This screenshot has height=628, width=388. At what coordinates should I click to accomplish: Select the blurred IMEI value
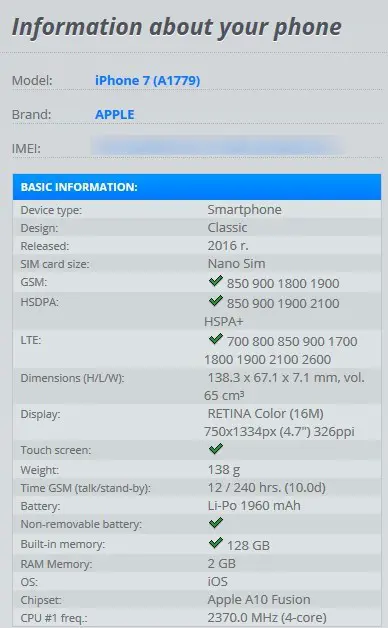point(218,146)
